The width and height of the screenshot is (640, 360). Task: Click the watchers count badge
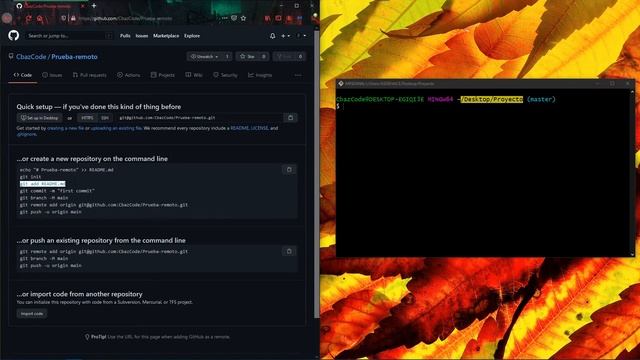click(x=227, y=56)
